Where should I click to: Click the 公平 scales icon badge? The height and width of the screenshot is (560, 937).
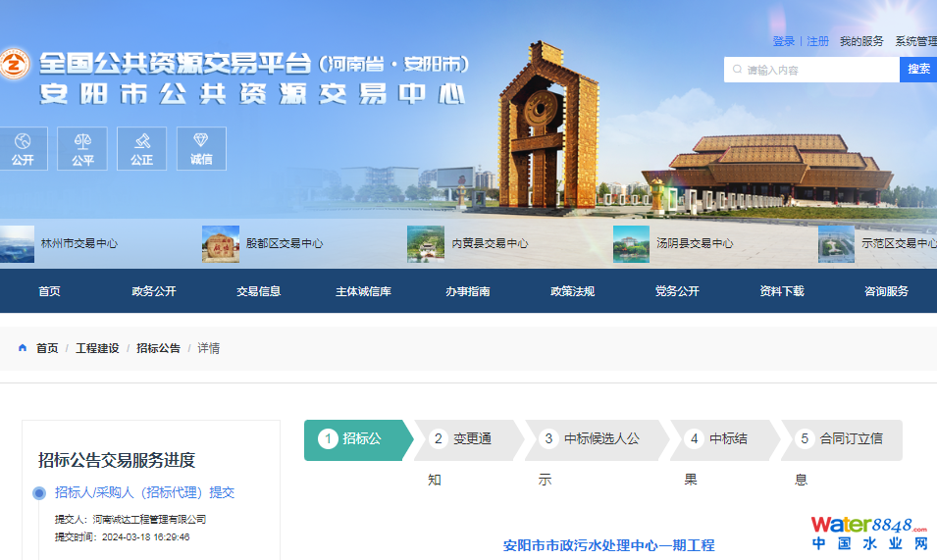[82, 148]
